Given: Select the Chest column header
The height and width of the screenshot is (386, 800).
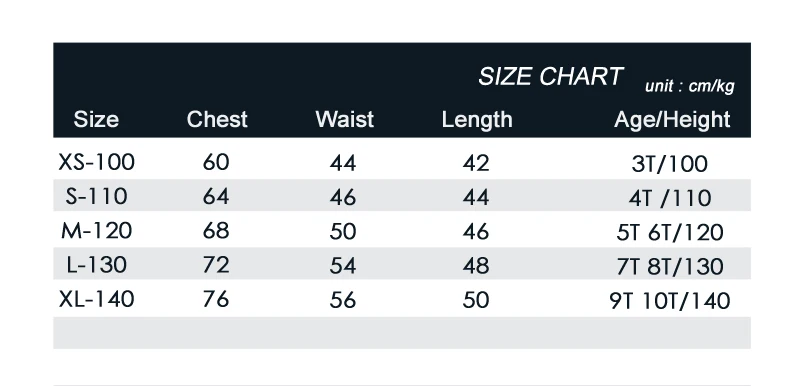Looking at the screenshot, I should 217,119.
